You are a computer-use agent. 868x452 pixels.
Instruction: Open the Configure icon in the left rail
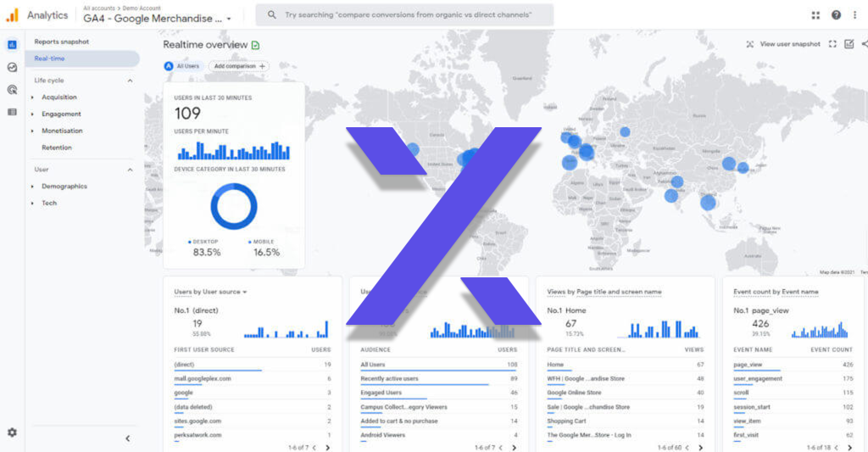click(12, 112)
